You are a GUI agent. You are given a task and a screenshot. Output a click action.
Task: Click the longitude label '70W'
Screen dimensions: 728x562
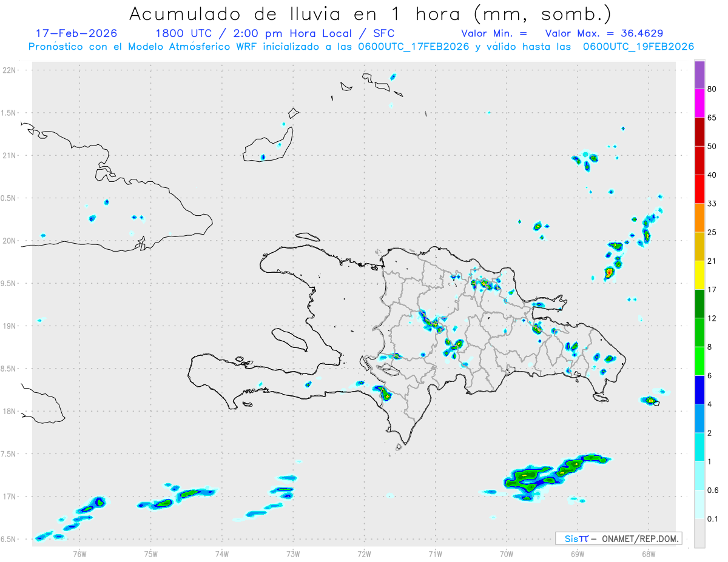(x=507, y=553)
